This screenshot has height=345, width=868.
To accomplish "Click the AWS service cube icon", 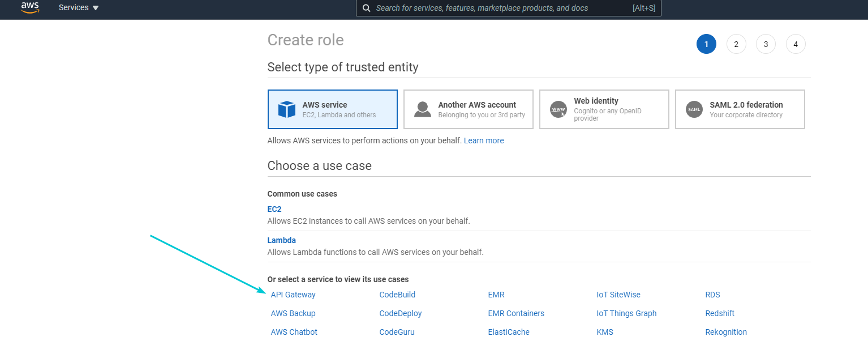I will [x=287, y=109].
